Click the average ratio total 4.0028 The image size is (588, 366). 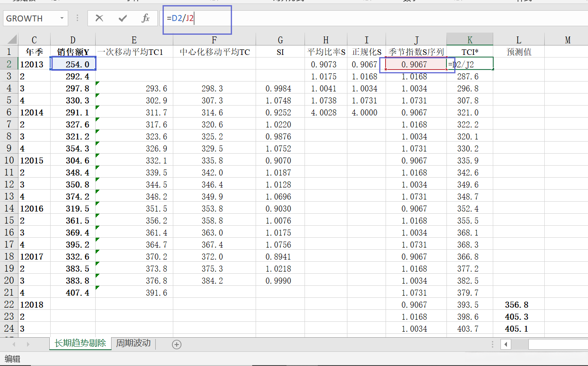tap(326, 112)
